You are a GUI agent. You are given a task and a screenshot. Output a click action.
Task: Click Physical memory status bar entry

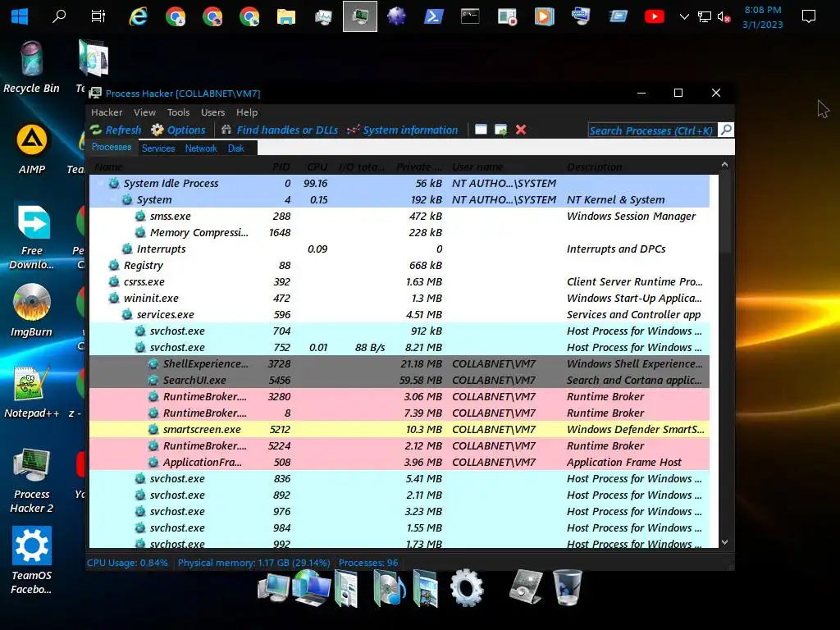[x=254, y=563]
